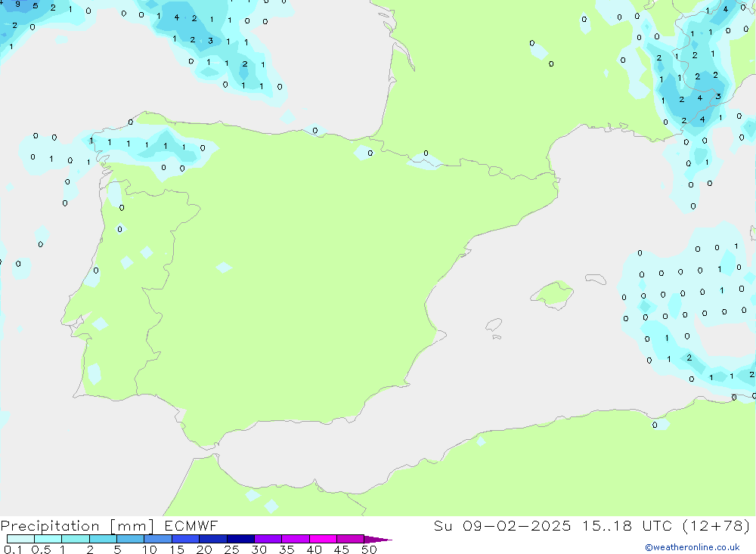Pick the 0.5–1 mm legend swatch
Image resolution: width=756 pixels, height=554 pixels.
point(48,539)
